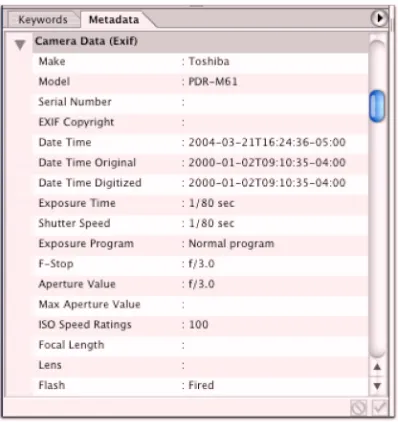Image resolution: width=398 pixels, height=422 pixels.
Task: Click the 2004-03-21T16:24:36-05:00 value
Action: 267,142
